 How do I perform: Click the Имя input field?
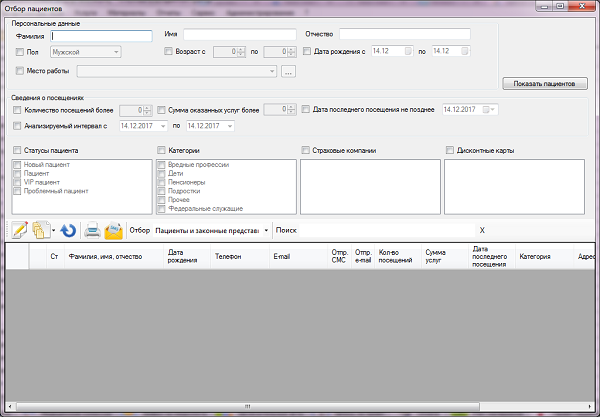[240, 34]
